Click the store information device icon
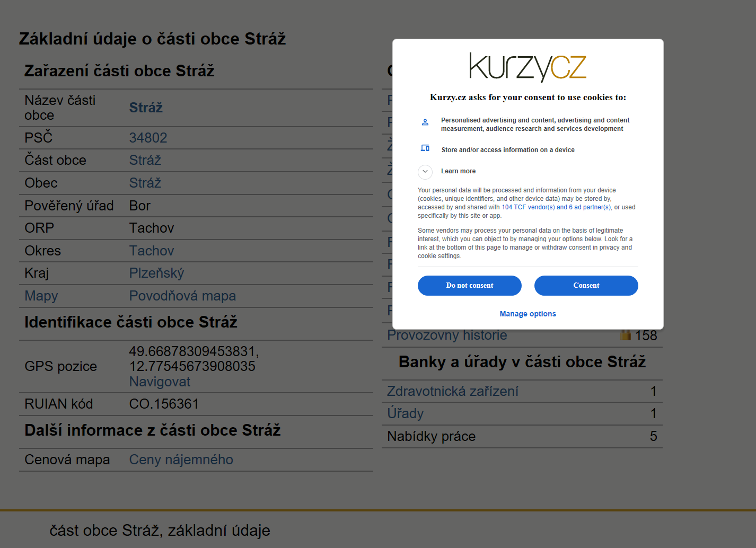 point(425,148)
